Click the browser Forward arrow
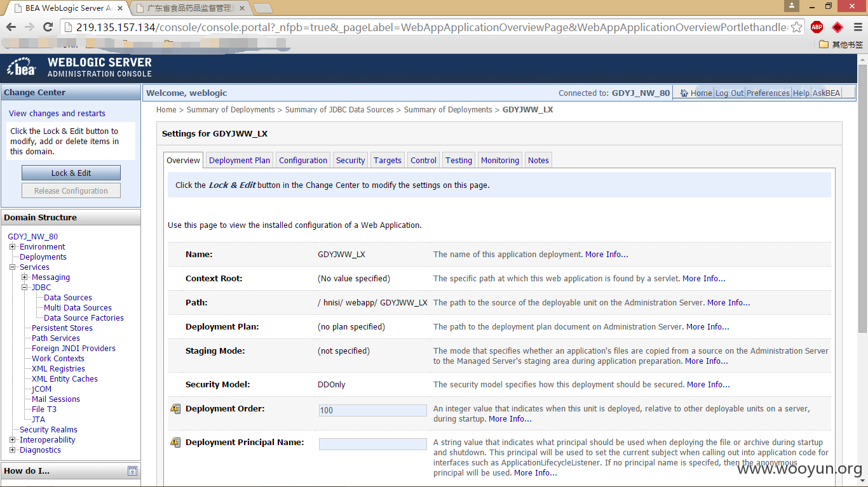 point(29,27)
